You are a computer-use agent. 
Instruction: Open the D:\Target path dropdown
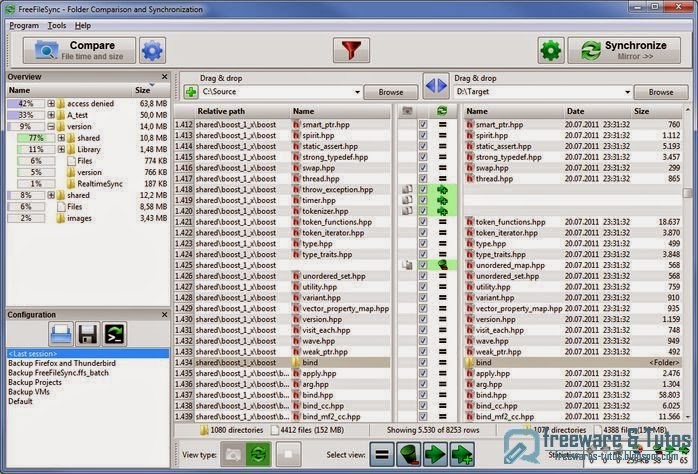click(627, 92)
